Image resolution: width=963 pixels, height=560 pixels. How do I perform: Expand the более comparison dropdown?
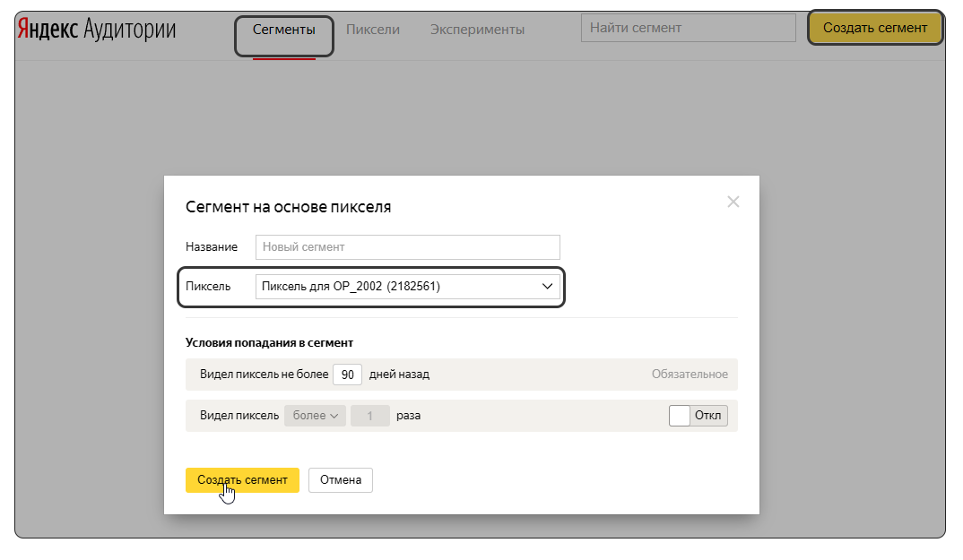coord(315,415)
